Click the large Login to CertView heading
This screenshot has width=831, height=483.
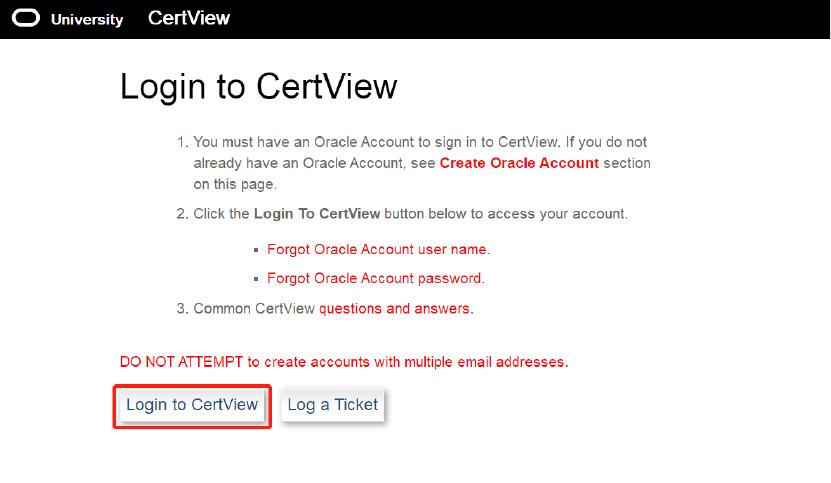pyautogui.click(x=258, y=87)
